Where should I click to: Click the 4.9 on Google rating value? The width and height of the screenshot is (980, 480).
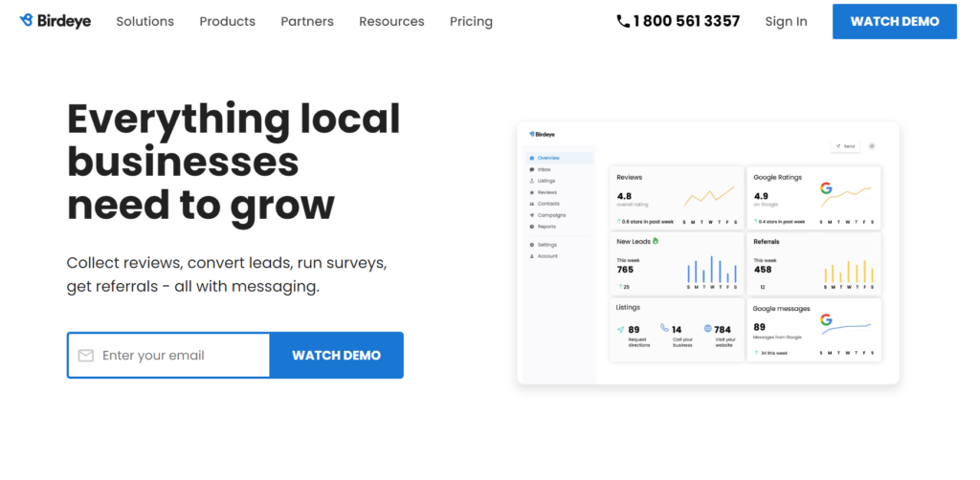[x=761, y=196]
